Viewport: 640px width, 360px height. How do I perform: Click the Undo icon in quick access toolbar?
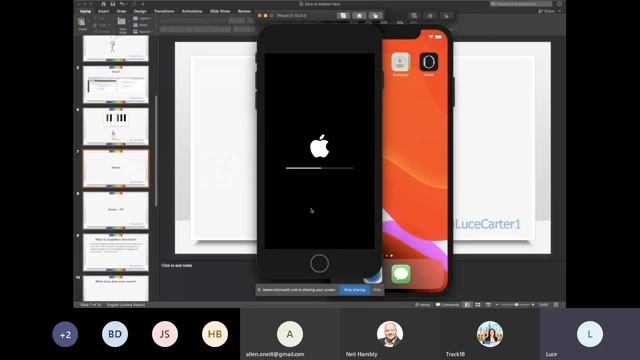[x=122, y=4]
